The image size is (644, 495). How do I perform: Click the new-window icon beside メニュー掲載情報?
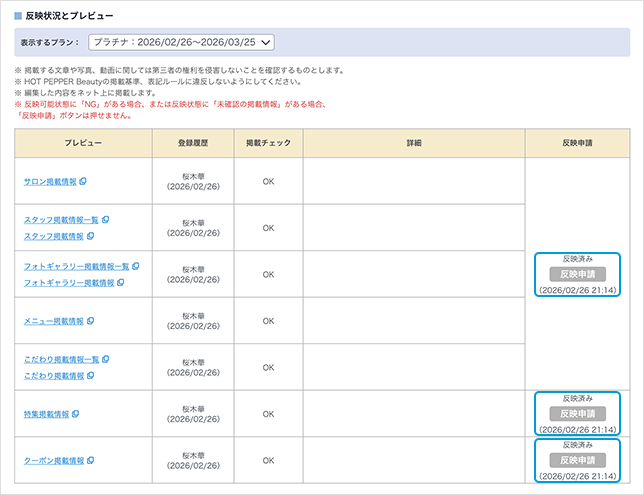coord(90,321)
